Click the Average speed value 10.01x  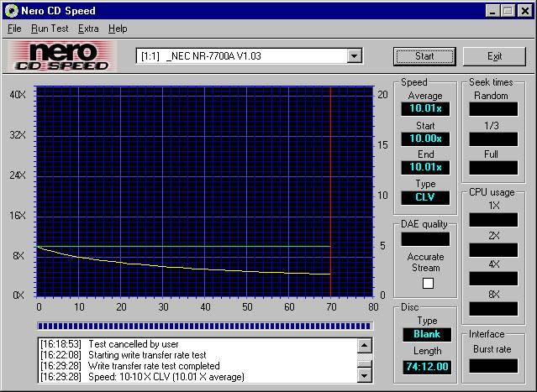tap(425, 109)
